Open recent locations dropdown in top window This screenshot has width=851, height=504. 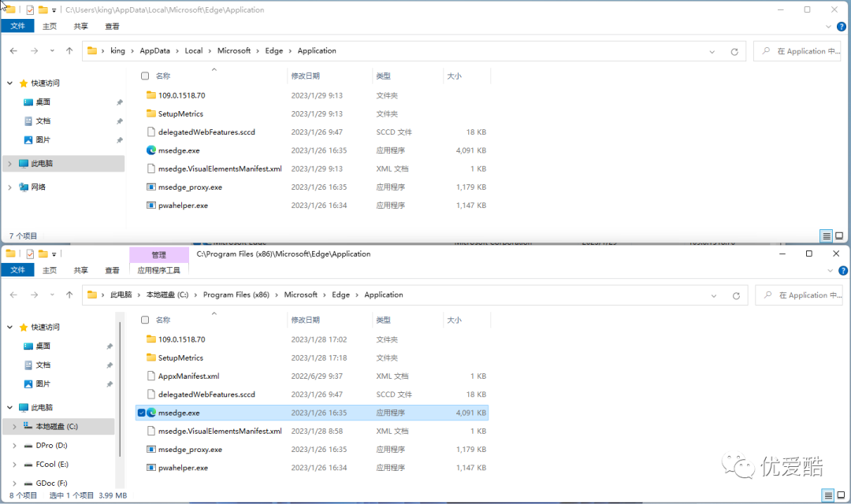coord(52,51)
